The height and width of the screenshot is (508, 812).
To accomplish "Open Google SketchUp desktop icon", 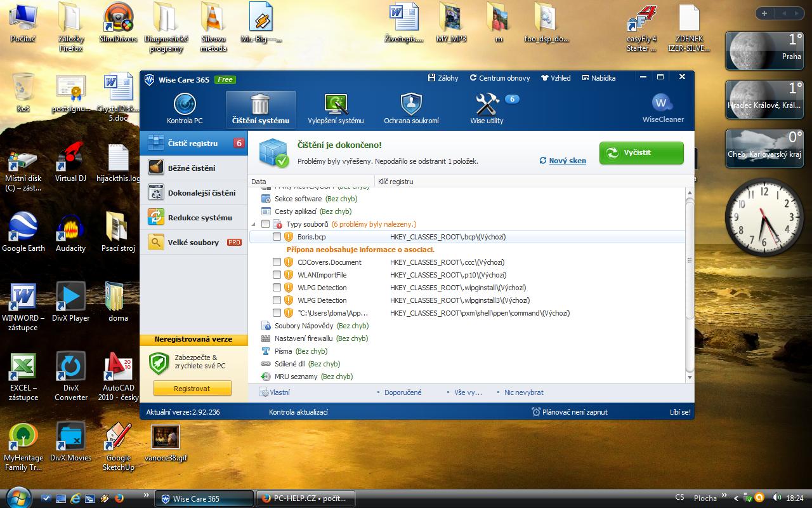I will [x=118, y=446].
